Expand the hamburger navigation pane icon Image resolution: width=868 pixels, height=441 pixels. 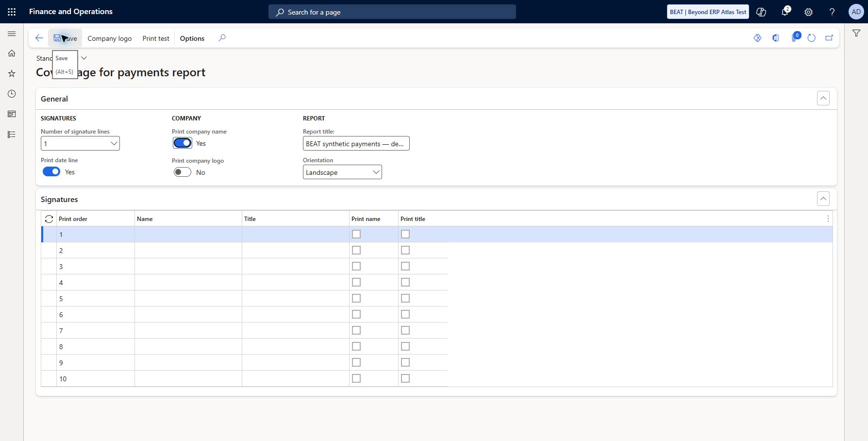click(12, 34)
